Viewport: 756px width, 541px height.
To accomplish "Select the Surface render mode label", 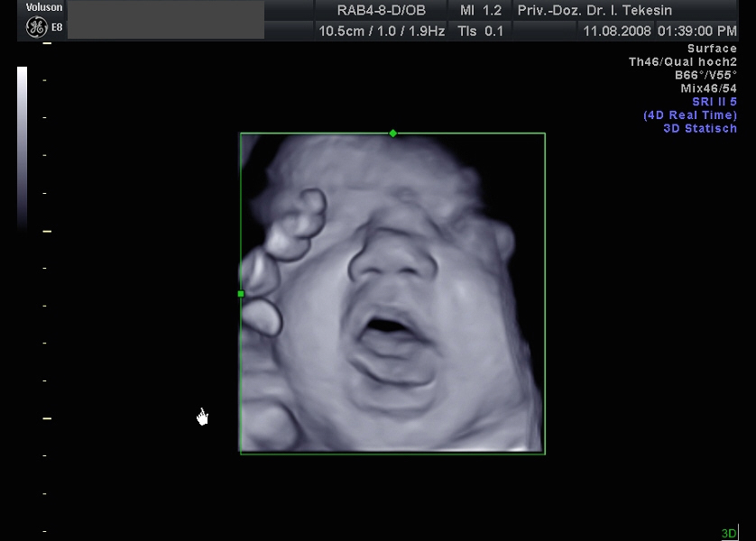I will point(712,49).
